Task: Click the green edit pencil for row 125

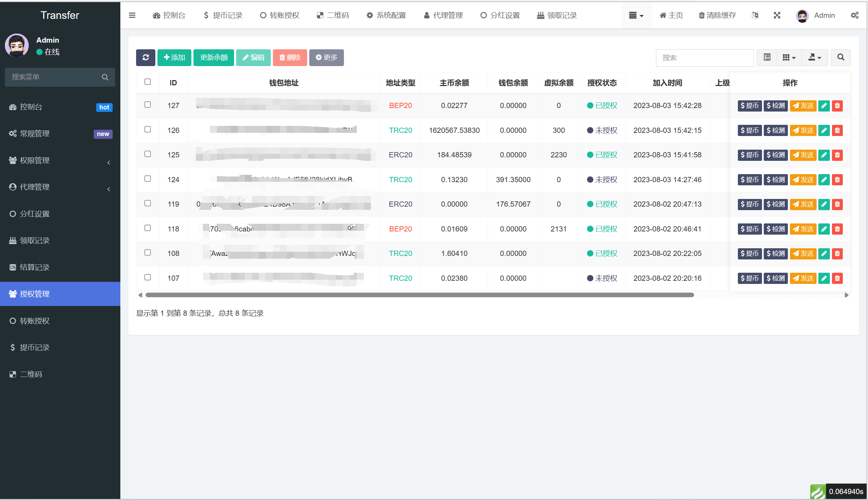Action: (x=824, y=155)
